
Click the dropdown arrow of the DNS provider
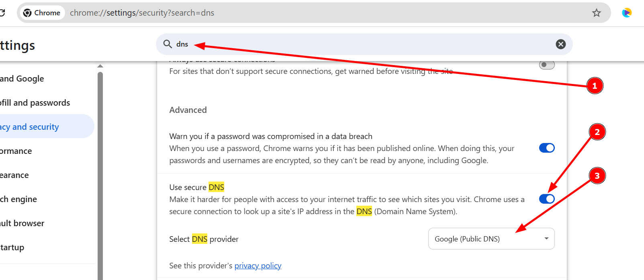(x=546, y=239)
